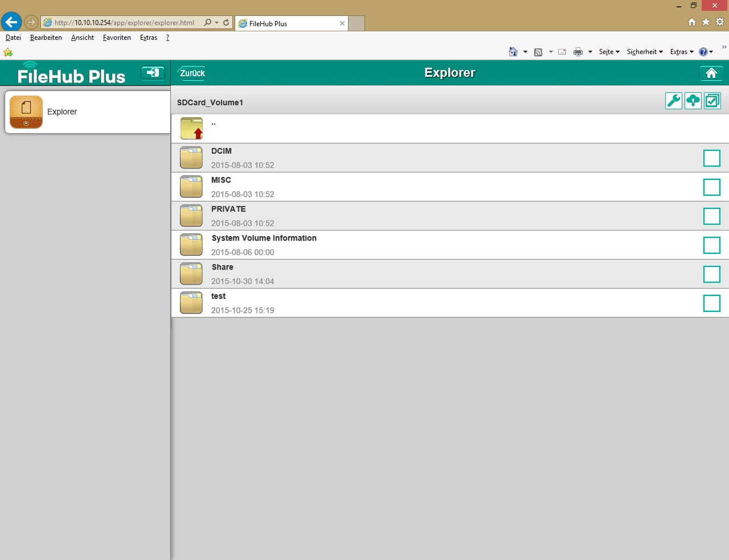729x560 pixels.
Task: Tick the checkbox for DCIM folder
Action: 711,158
